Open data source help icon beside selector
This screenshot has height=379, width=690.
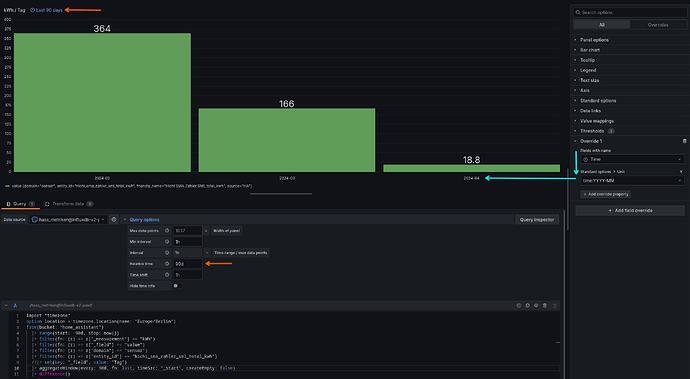pos(114,219)
